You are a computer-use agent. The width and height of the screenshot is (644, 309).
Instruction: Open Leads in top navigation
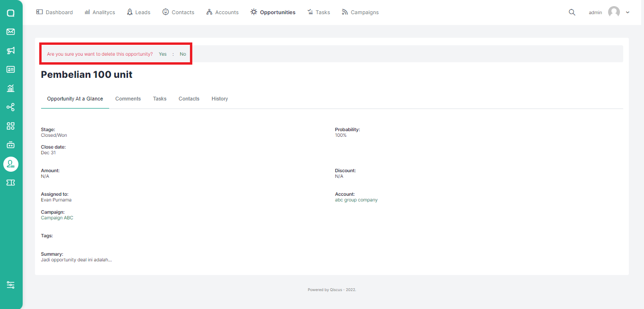click(x=138, y=12)
